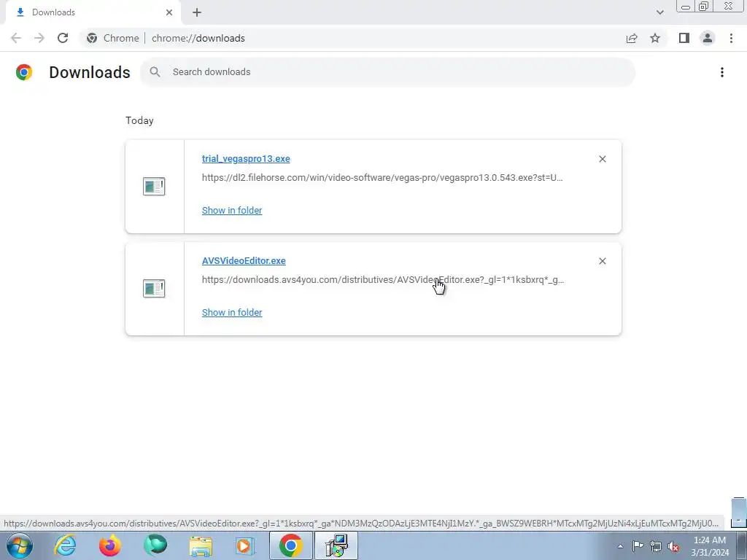747x560 pixels.
Task: Launch Firefox from taskbar
Action: pyautogui.click(x=110, y=545)
